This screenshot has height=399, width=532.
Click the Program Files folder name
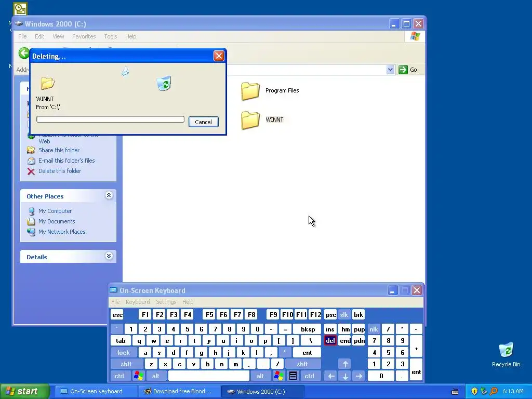(x=282, y=90)
